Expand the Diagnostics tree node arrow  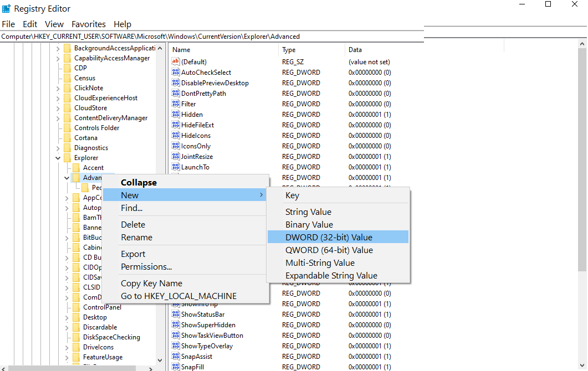pyautogui.click(x=58, y=148)
